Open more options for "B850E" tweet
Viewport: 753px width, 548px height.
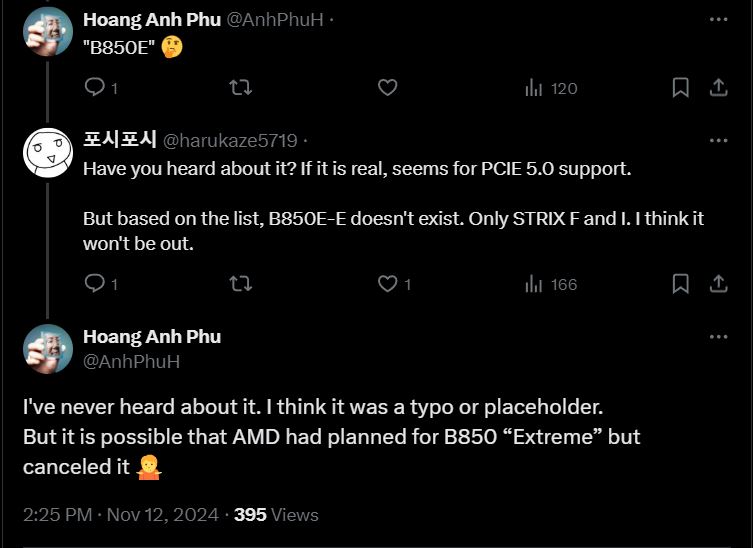718,19
